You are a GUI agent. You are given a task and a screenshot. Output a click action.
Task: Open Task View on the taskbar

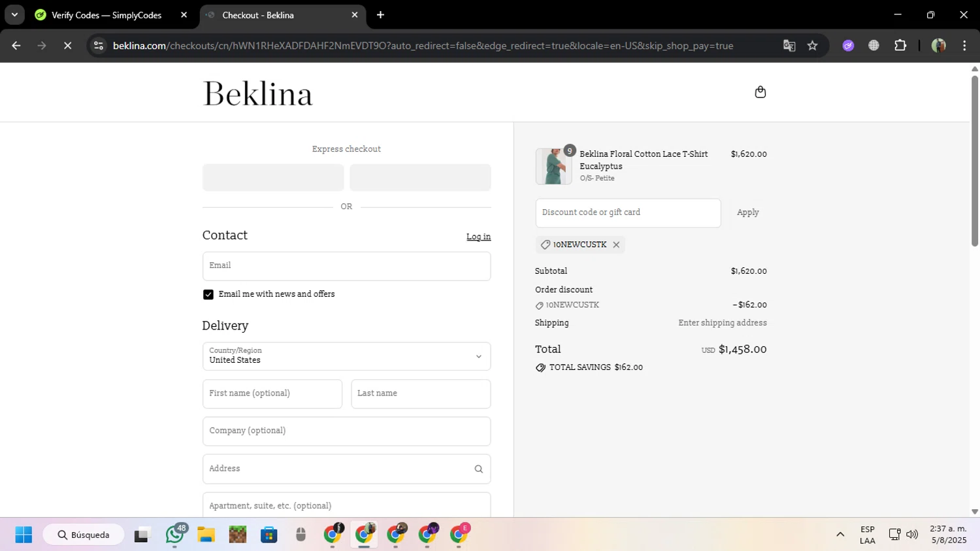point(142,535)
